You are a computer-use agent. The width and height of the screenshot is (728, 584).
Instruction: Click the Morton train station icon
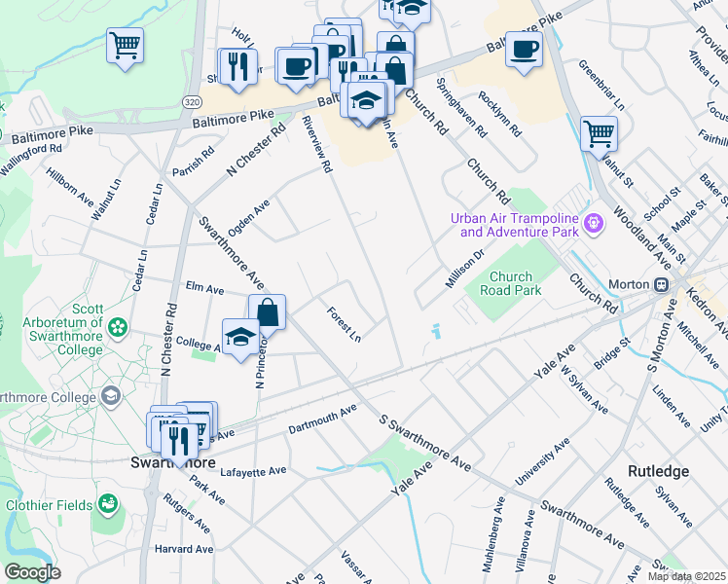click(661, 284)
